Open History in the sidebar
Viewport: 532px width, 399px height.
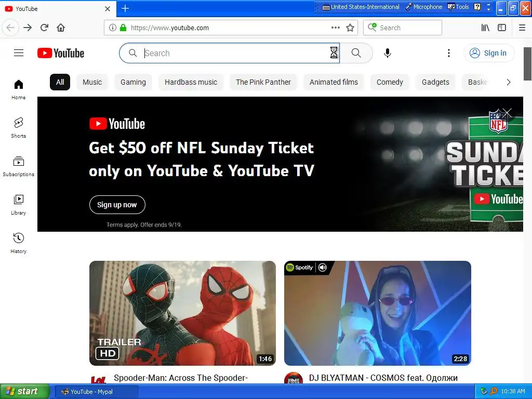coord(19,243)
